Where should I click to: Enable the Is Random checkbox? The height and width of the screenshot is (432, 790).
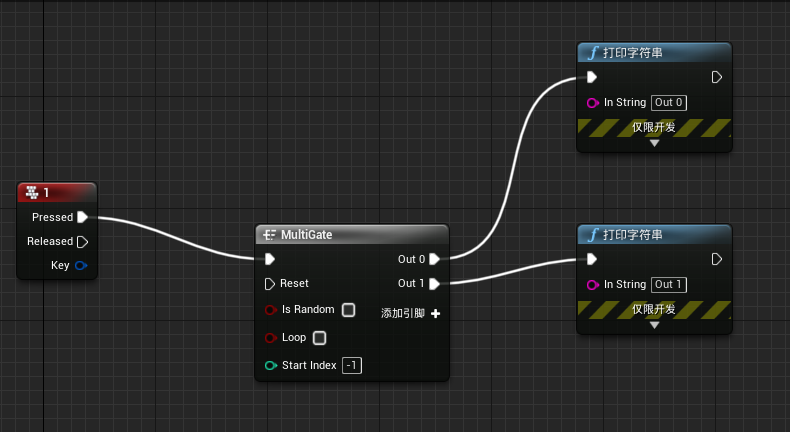pos(348,310)
